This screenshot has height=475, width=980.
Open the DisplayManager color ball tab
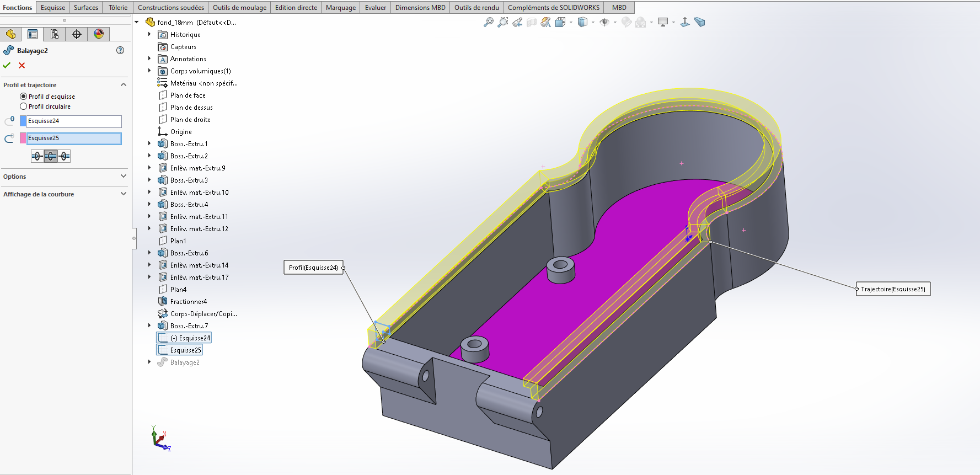pos(99,34)
